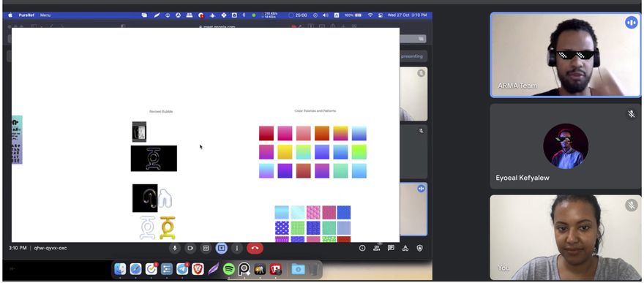Pick the solid red gradient swatch

[266, 133]
